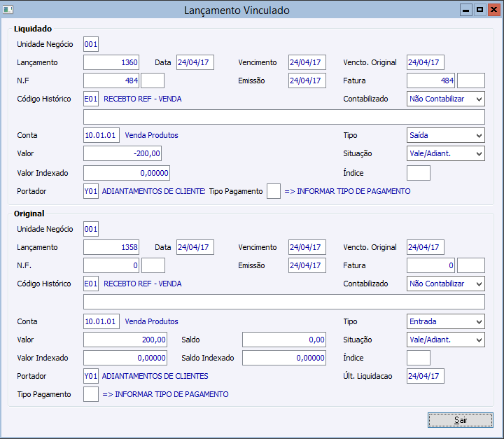The image size is (504, 439).
Task: Click the Sair button
Action: pyautogui.click(x=460, y=420)
